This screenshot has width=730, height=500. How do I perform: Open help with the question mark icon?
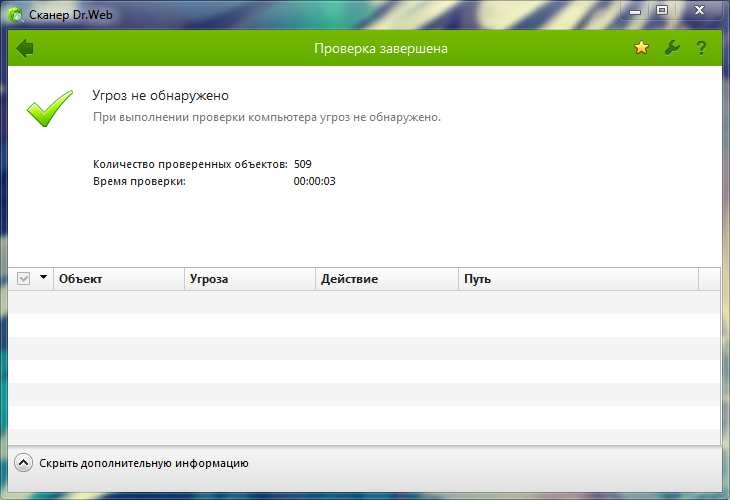pos(701,48)
